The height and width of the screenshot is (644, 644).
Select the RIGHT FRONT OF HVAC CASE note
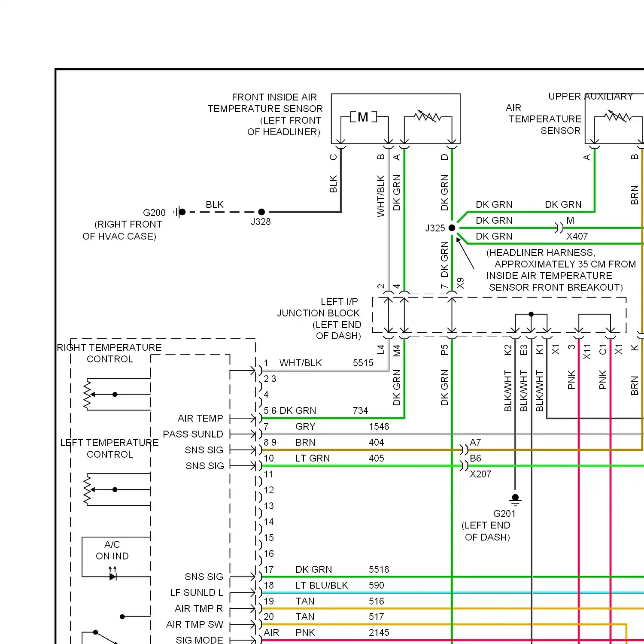123,231
